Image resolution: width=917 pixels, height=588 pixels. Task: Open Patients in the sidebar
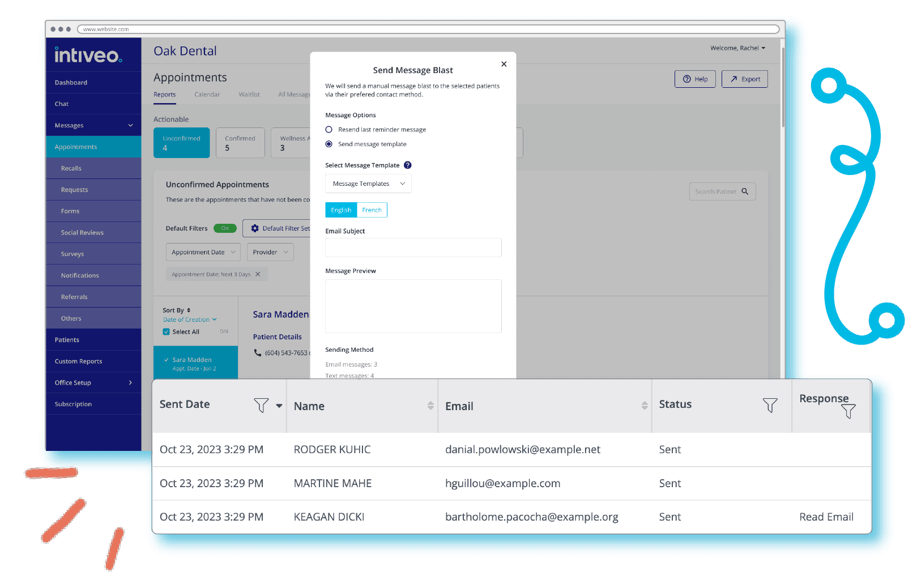(x=93, y=340)
